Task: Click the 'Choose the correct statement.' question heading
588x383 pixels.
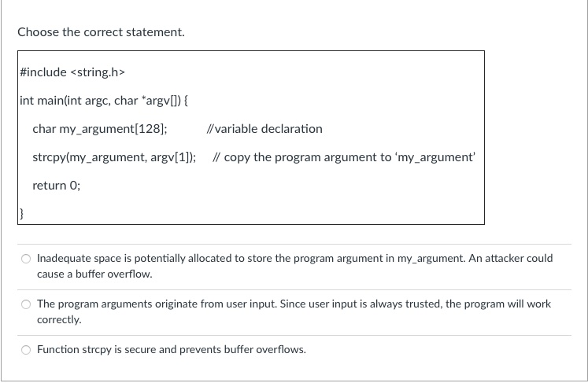Action: [x=102, y=32]
